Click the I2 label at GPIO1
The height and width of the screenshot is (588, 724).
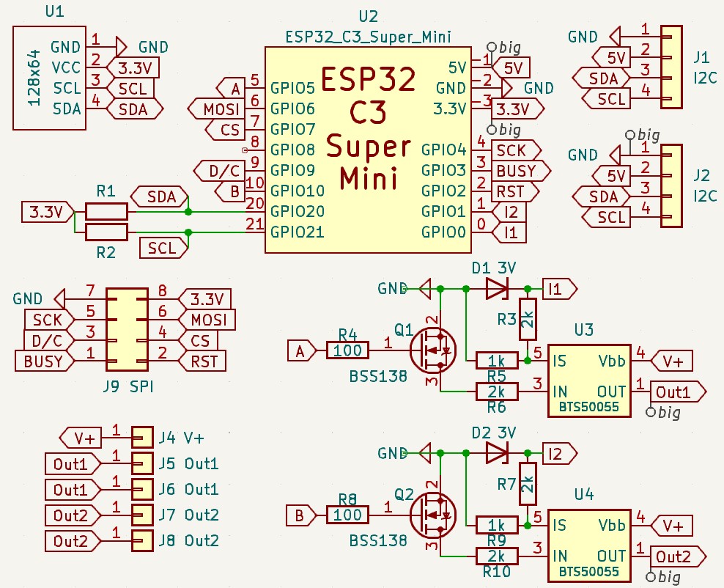coord(509,212)
